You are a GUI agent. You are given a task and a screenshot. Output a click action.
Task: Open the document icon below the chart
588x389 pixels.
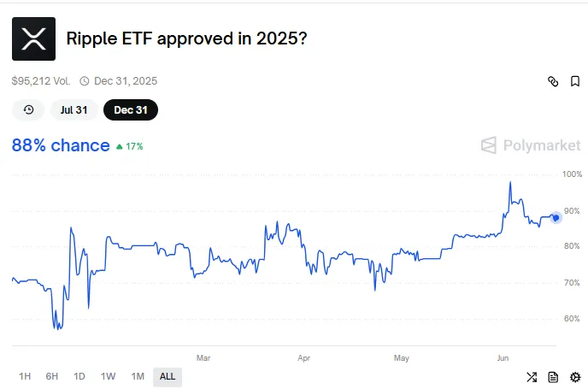pyautogui.click(x=553, y=377)
